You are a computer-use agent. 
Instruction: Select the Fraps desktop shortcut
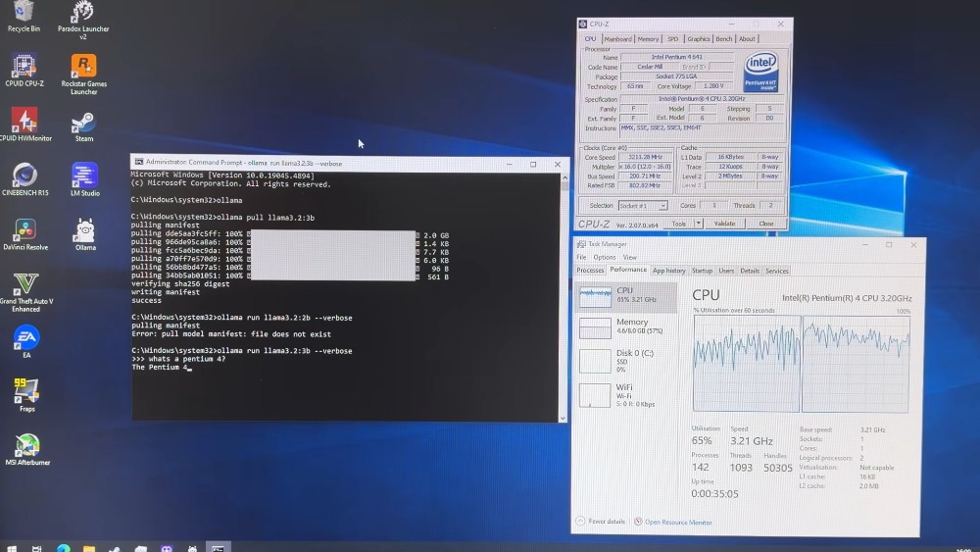click(26, 395)
